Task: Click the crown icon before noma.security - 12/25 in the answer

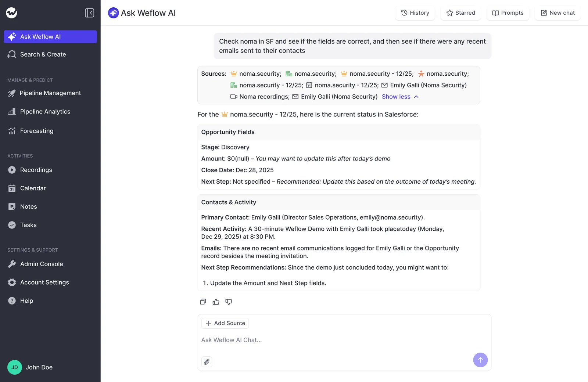Action: (225, 114)
